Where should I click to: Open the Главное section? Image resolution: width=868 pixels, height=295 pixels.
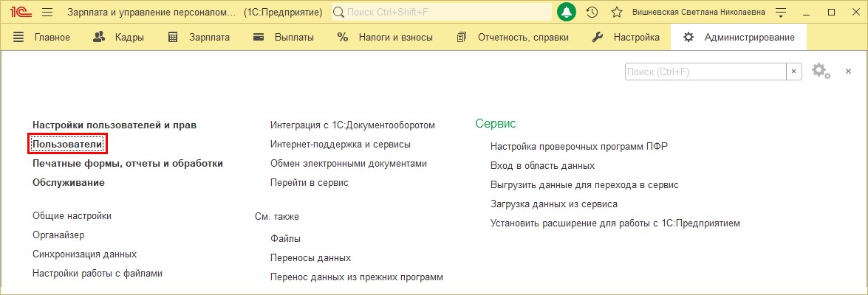point(52,38)
